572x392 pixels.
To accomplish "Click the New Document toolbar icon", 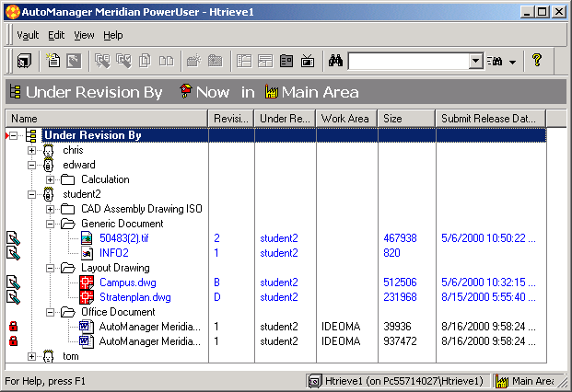I will point(53,61).
